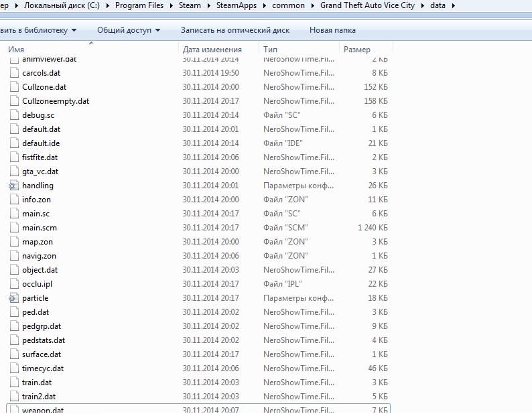Open dropdown arrow after Локальный диск (C:)

108,5
